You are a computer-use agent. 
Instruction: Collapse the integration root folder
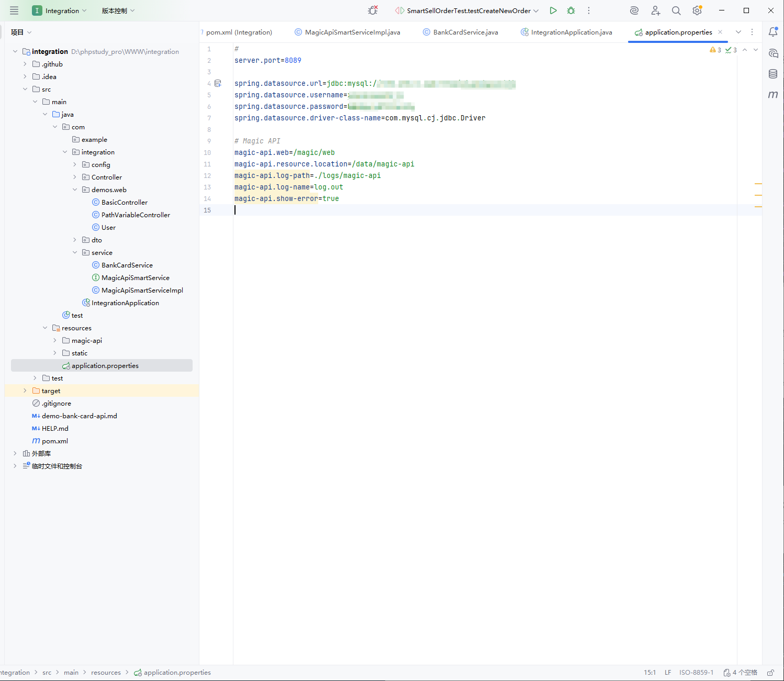pos(15,51)
